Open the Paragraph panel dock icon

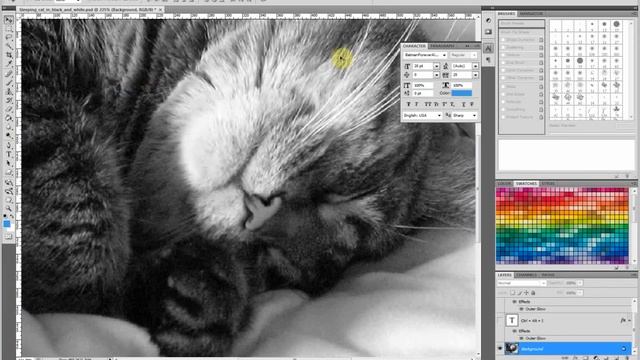[x=488, y=60]
